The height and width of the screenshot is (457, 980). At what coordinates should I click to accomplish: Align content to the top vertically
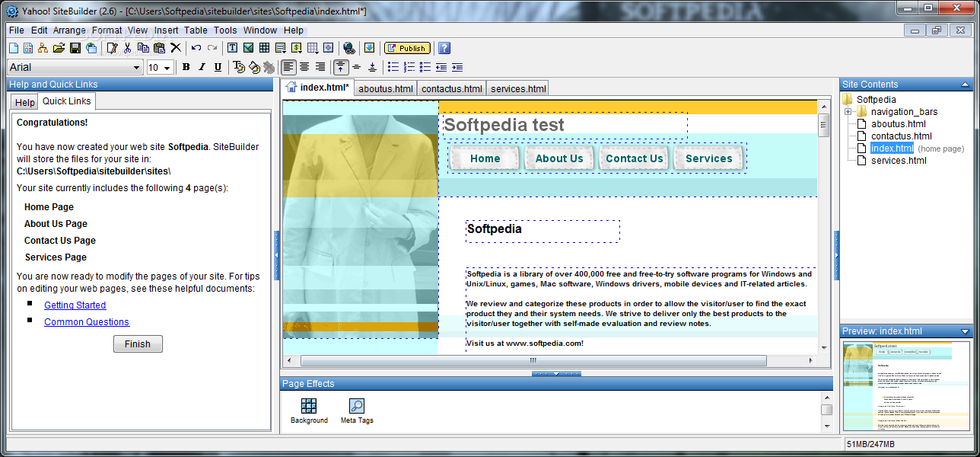340,67
